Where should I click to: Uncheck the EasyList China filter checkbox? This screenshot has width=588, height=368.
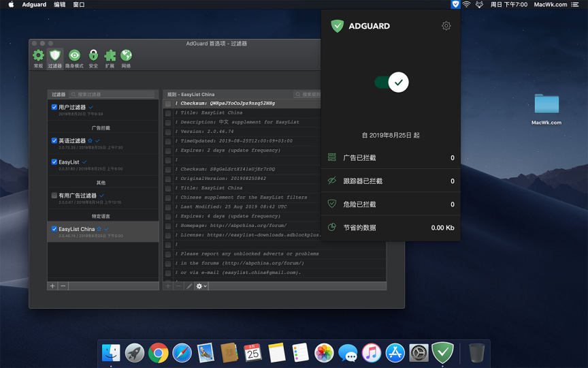54,229
